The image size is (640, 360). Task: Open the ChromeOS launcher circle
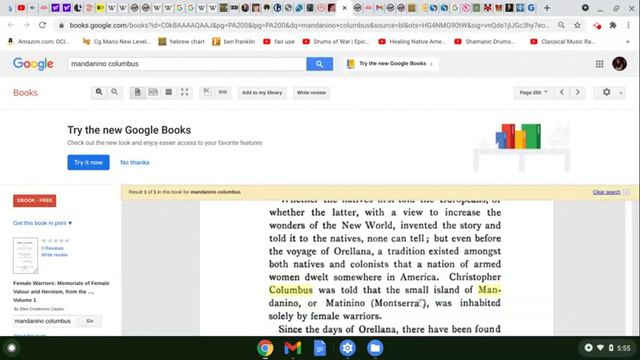pyautogui.click(x=11, y=348)
